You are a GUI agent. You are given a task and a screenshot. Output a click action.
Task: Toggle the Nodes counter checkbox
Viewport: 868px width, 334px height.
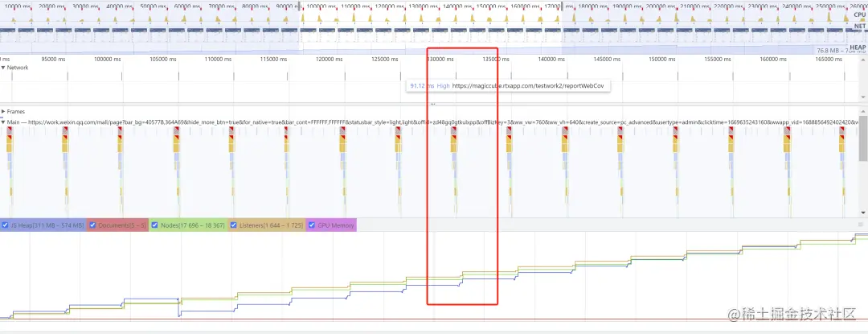(x=155, y=225)
